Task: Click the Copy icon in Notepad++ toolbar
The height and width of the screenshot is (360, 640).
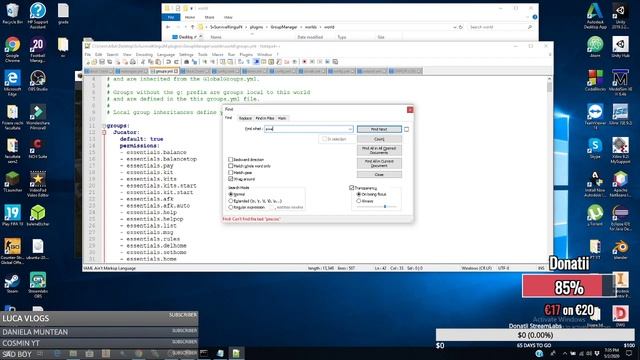Action: click(150, 62)
